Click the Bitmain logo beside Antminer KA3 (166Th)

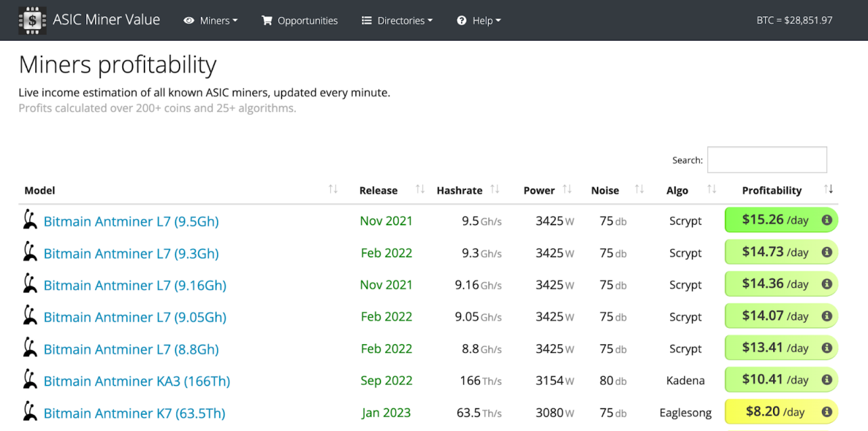(x=30, y=380)
